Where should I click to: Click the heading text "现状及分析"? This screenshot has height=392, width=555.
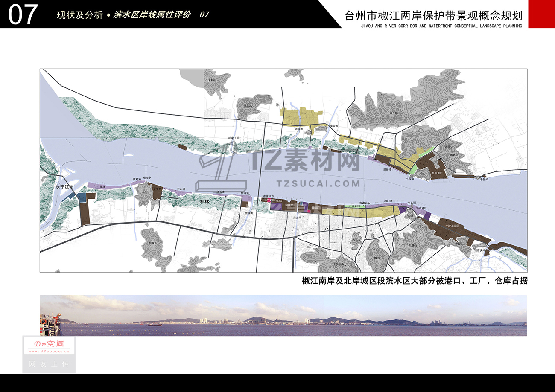click(x=80, y=15)
